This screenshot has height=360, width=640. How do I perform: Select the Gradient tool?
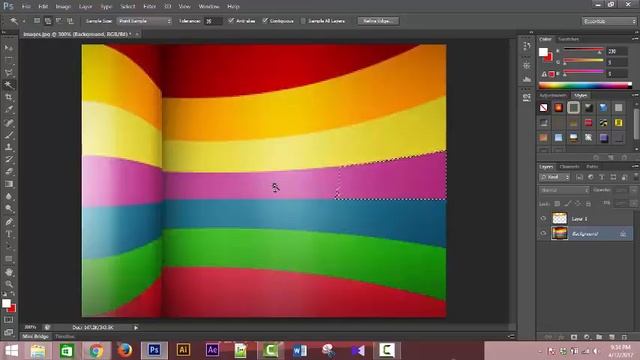pyautogui.click(x=9, y=184)
